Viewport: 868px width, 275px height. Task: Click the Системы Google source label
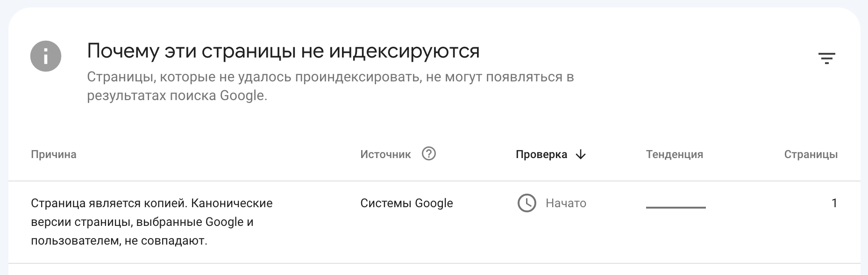[x=406, y=203]
